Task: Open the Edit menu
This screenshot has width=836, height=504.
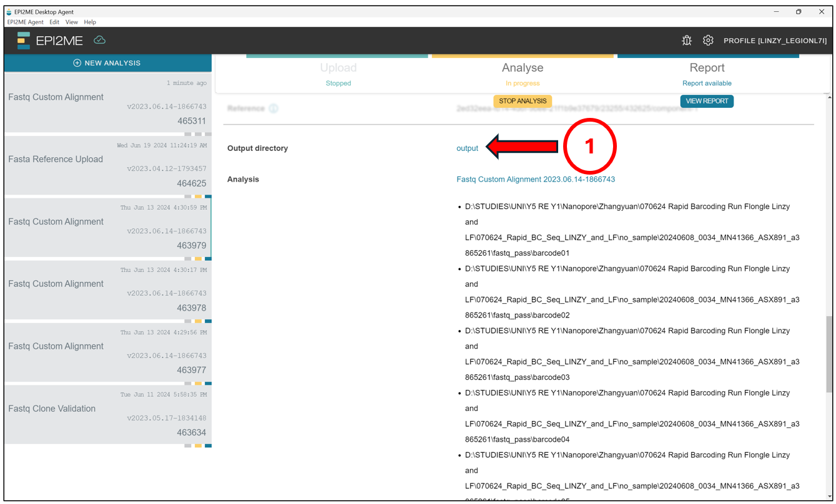Action: [x=54, y=22]
